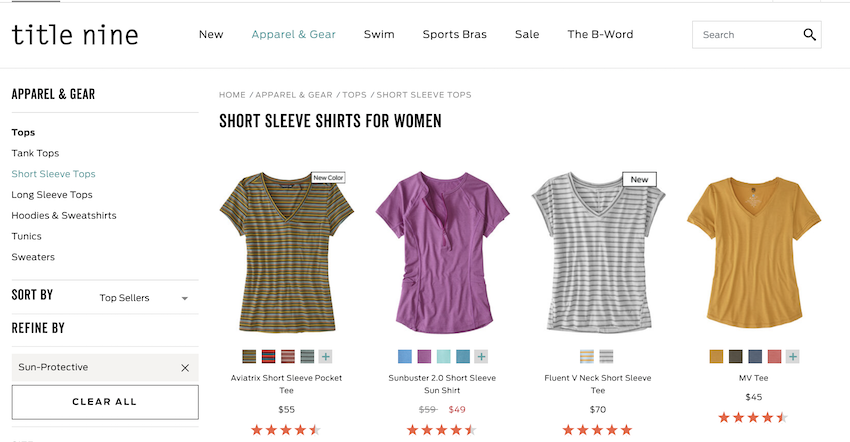Select the orange-striped Fluent tee swatch

click(x=587, y=356)
